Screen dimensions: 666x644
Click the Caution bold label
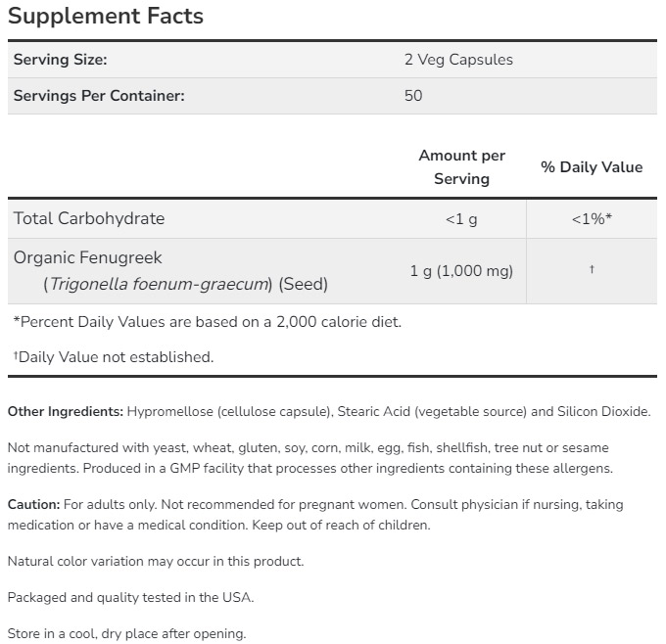pyautogui.click(x=33, y=505)
